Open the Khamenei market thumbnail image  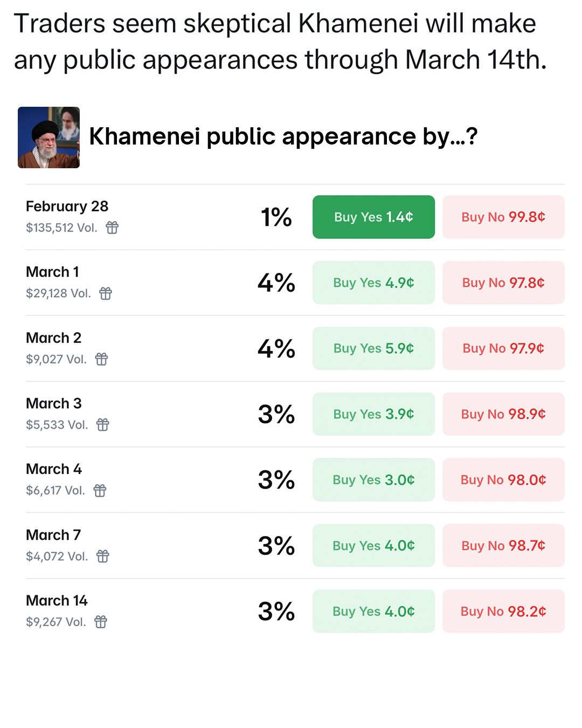[49, 138]
